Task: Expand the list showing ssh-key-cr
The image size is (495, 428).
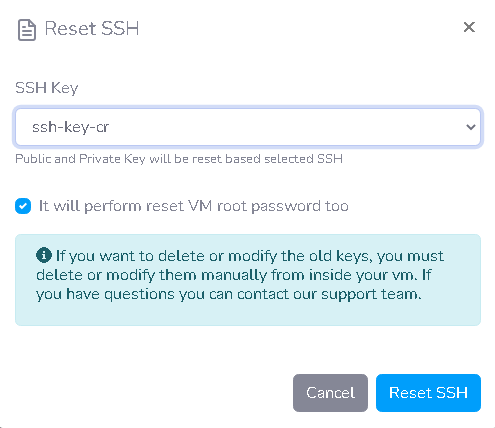Action: coord(248,127)
